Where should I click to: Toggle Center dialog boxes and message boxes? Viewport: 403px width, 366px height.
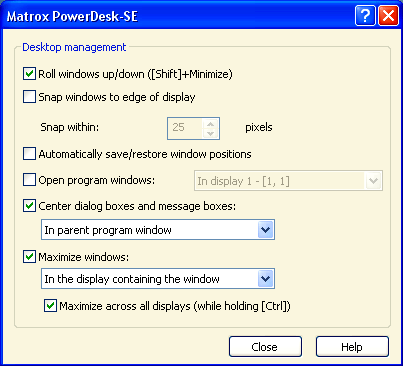29,206
